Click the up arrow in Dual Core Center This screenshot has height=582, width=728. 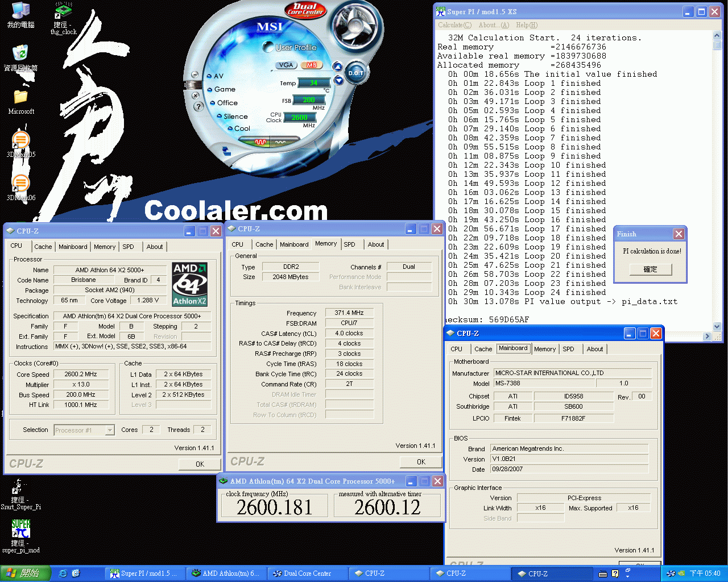click(337, 66)
